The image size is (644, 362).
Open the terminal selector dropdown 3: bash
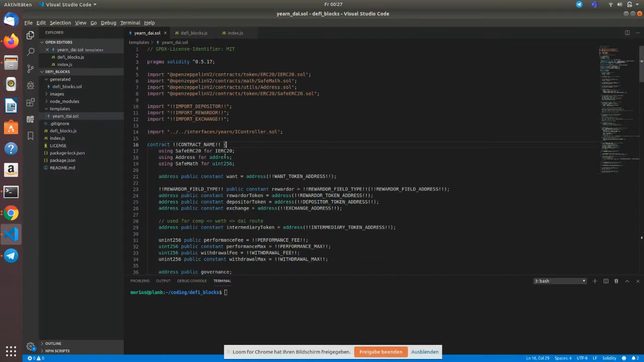560,281
